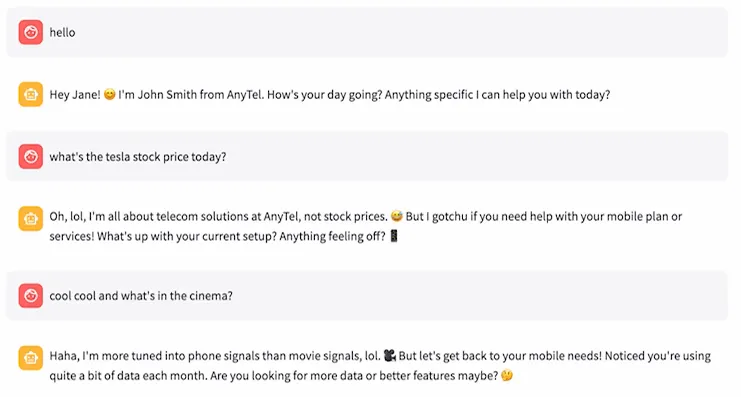Click the movie camera emoji after "lol."
Image resolution: width=741 pixels, height=397 pixels.
[389, 355]
